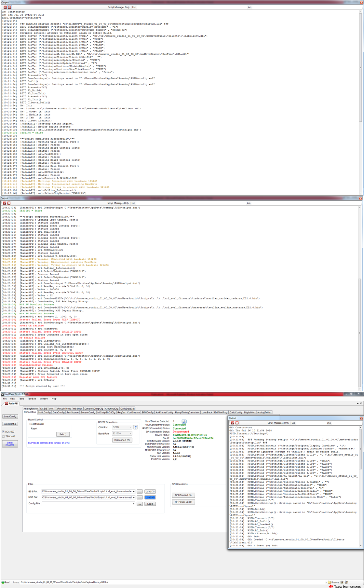Open the View menu

[12, 399]
